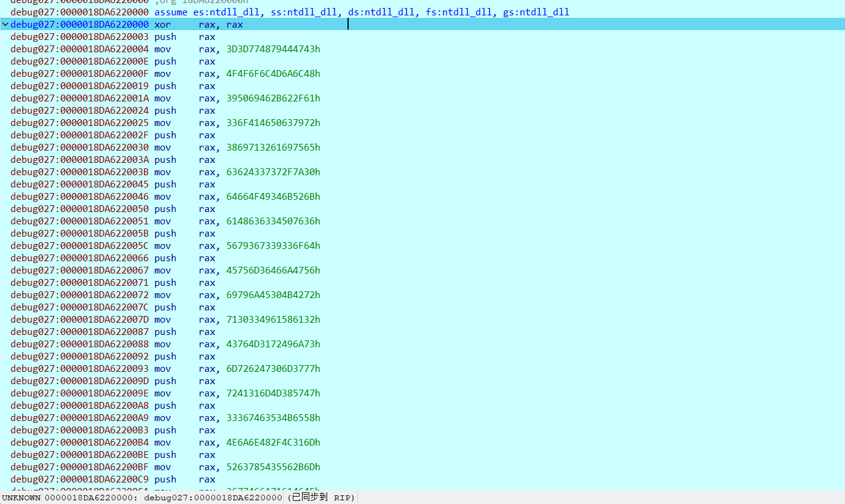Viewport: 845px width, 504px height.
Task: Click the UNKNOWN label in the status bar
Action: (x=21, y=498)
